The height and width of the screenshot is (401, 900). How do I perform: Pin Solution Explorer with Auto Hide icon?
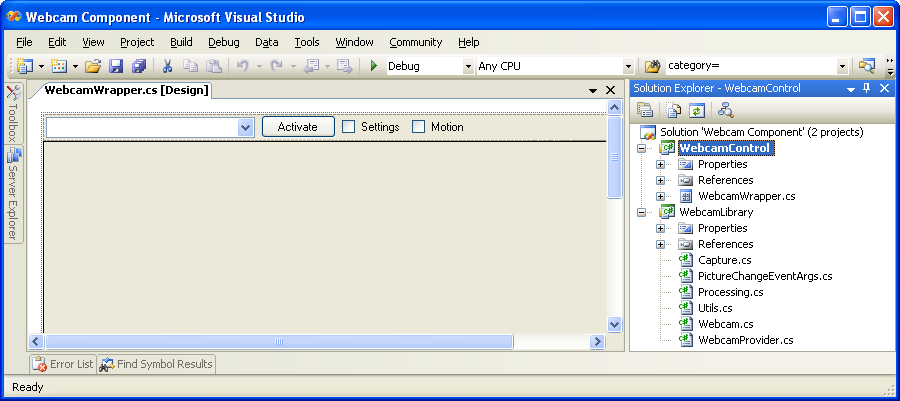point(867,88)
